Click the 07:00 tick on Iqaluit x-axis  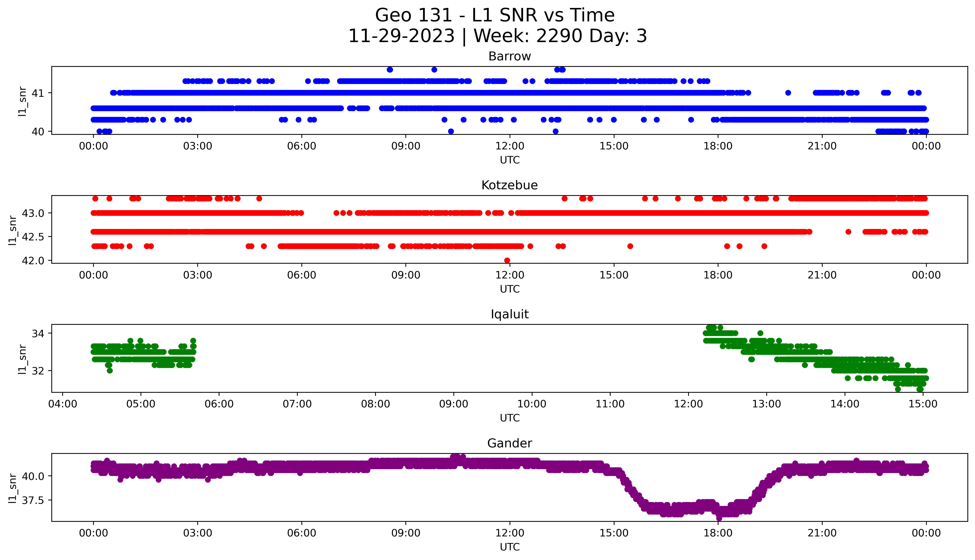click(x=297, y=404)
